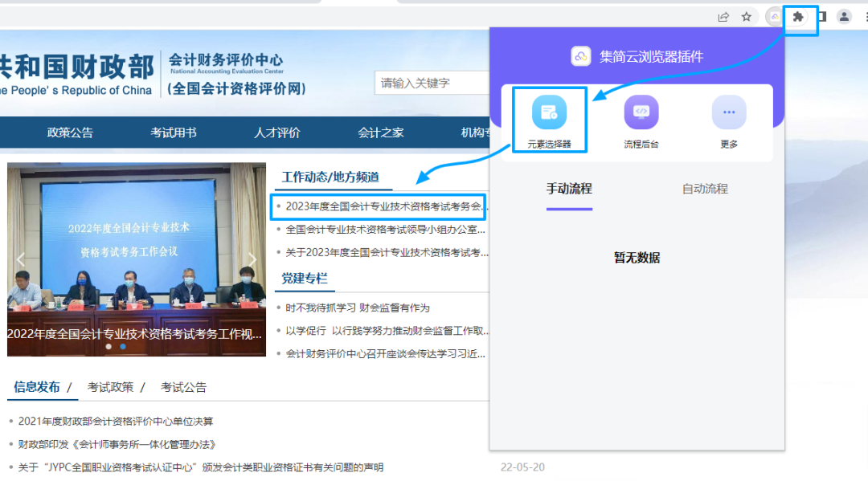
Task: Open 2021年度财政部会计资格评价中心单位决算 link
Action: tap(116, 422)
